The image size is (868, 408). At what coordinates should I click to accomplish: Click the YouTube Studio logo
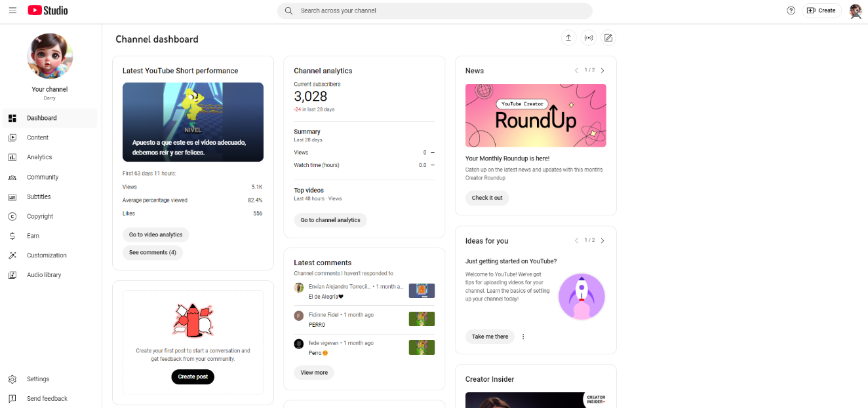[x=48, y=10]
